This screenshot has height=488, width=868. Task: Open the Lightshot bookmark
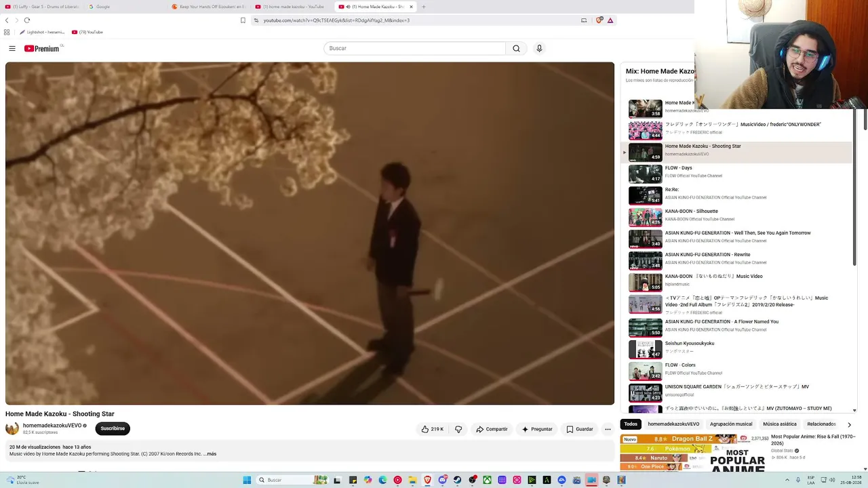(42, 32)
